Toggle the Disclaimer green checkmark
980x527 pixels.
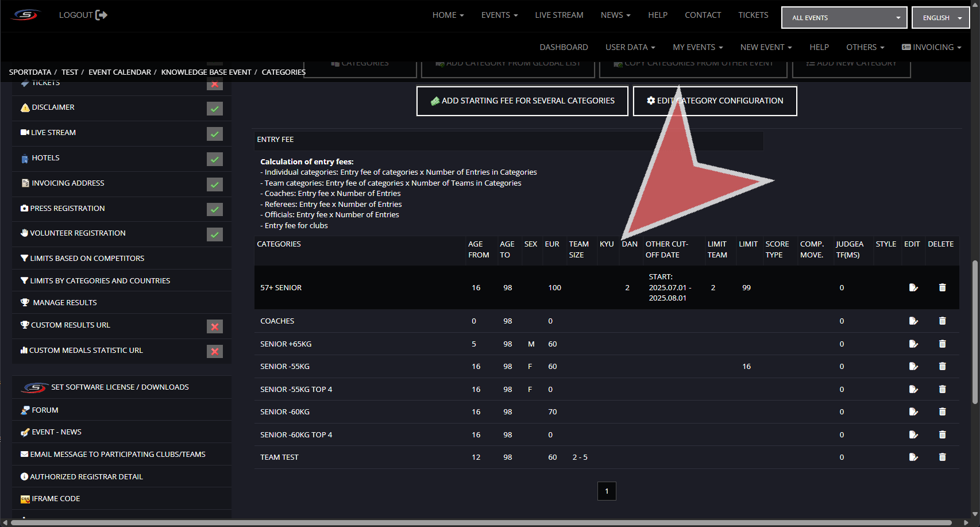coord(215,109)
